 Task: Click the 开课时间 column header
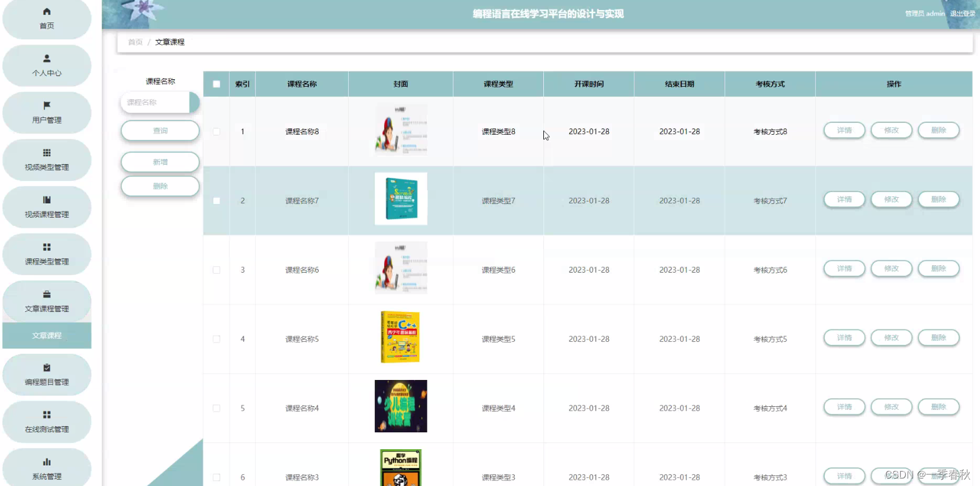(589, 84)
